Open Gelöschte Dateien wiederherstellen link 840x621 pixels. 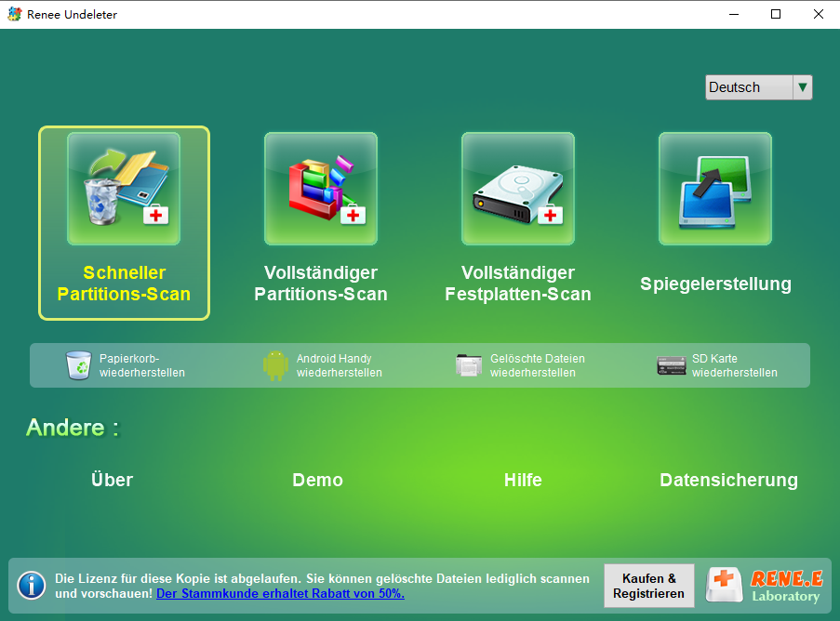[x=538, y=365]
